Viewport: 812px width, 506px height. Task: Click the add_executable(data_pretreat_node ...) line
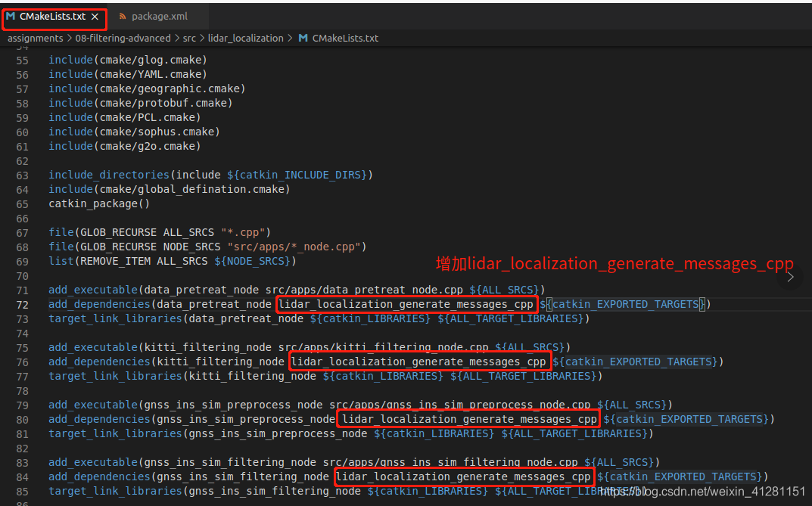pyautogui.click(x=297, y=290)
